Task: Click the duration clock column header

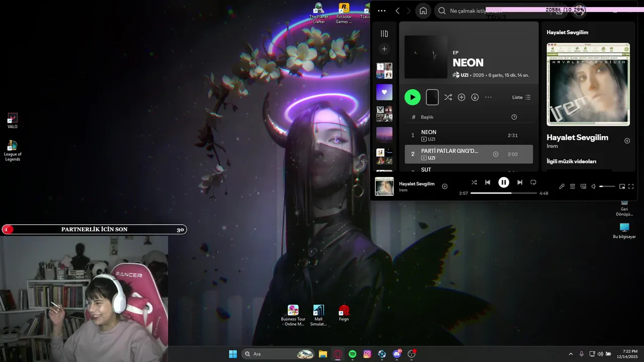Action: point(514,117)
